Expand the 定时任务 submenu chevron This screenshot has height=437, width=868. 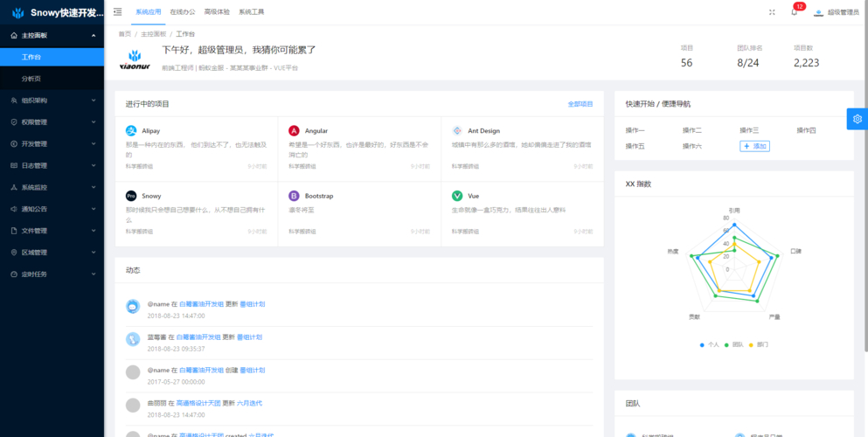click(x=94, y=274)
